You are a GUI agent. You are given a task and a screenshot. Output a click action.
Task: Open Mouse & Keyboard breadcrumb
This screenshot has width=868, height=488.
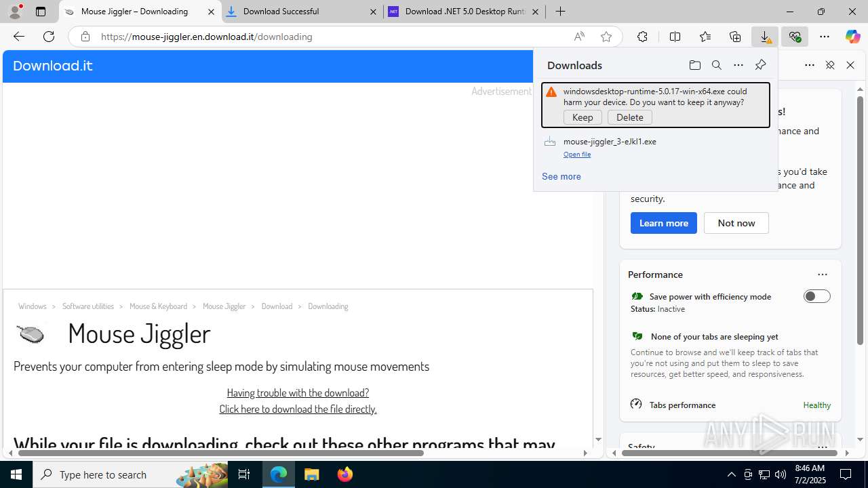[158, 306]
